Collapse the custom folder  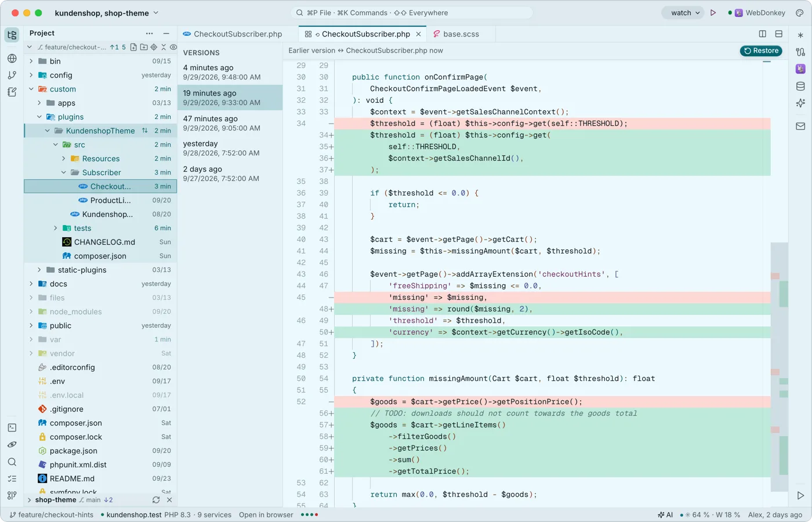pos(31,89)
